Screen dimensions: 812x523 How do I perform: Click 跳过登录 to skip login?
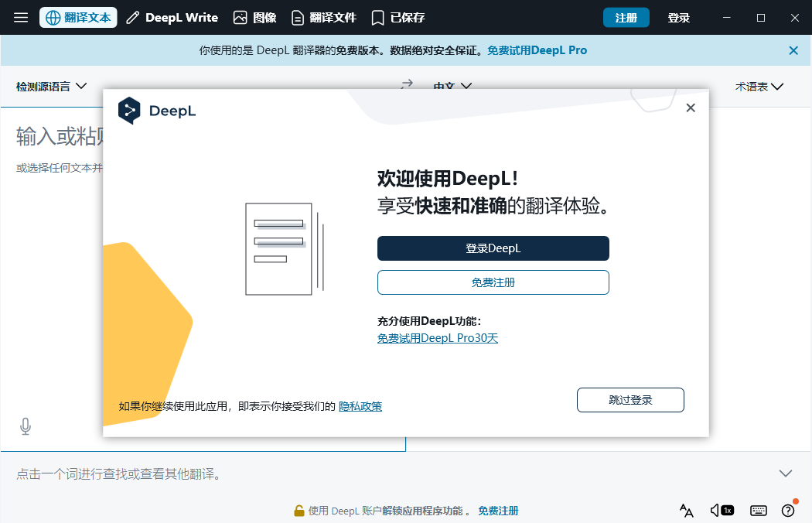click(630, 400)
